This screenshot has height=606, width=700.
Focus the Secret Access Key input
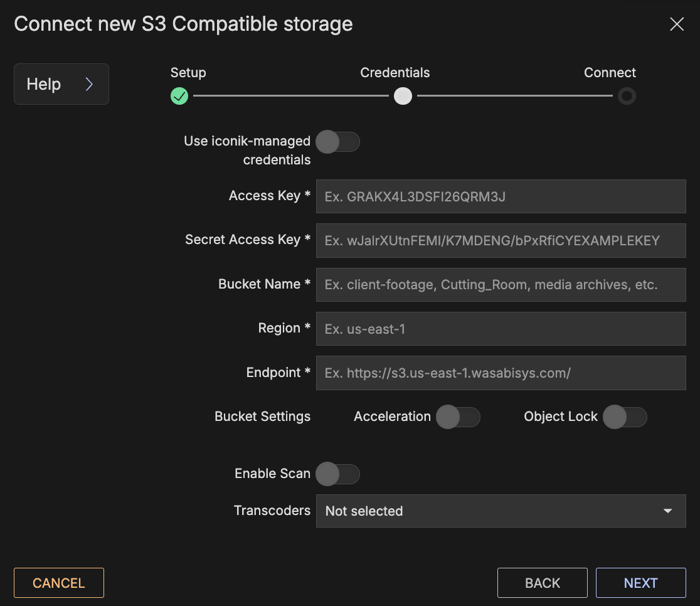coord(501,240)
